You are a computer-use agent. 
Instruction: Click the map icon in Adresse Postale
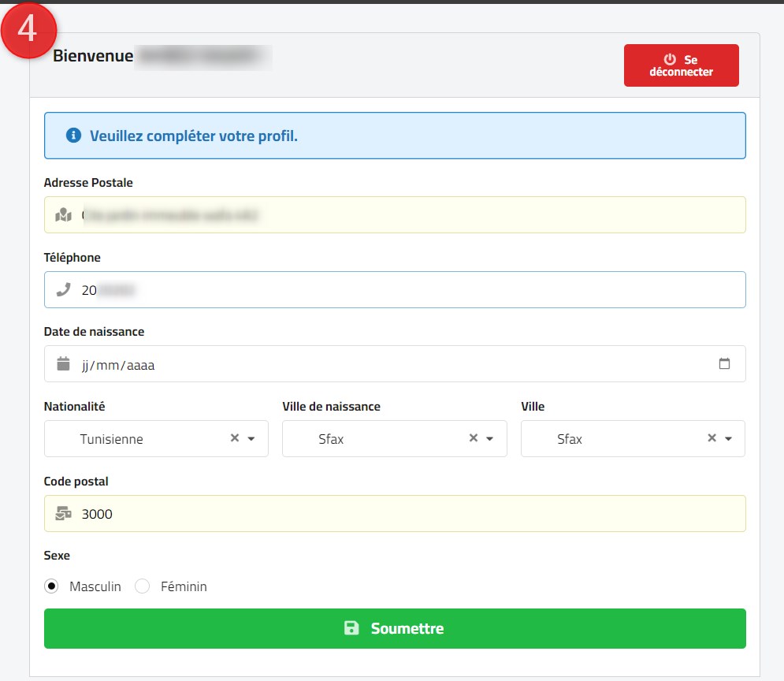coord(64,215)
